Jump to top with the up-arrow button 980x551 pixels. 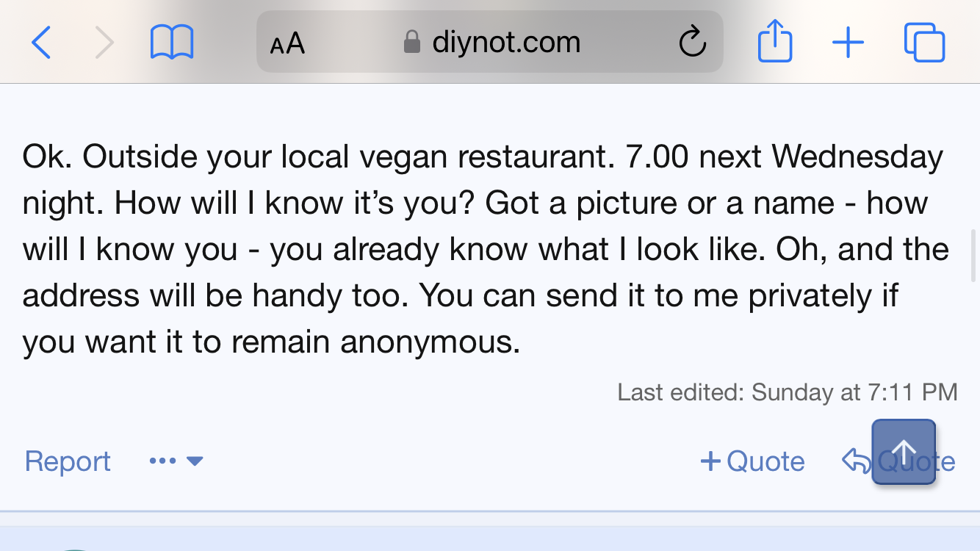(x=904, y=452)
